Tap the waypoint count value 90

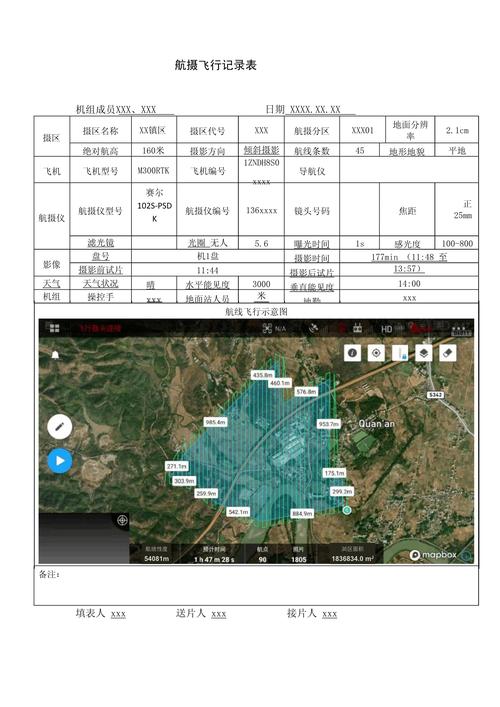pos(262,559)
